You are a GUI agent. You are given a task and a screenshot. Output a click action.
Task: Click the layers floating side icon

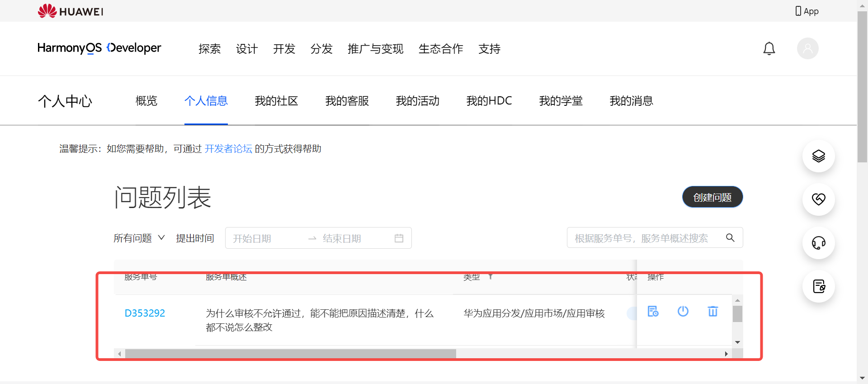tap(819, 156)
